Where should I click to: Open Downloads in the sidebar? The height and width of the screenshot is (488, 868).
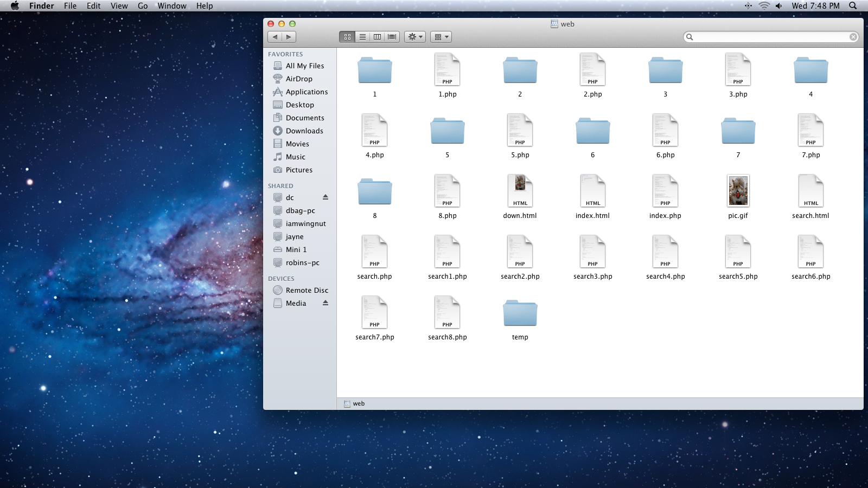(x=304, y=131)
